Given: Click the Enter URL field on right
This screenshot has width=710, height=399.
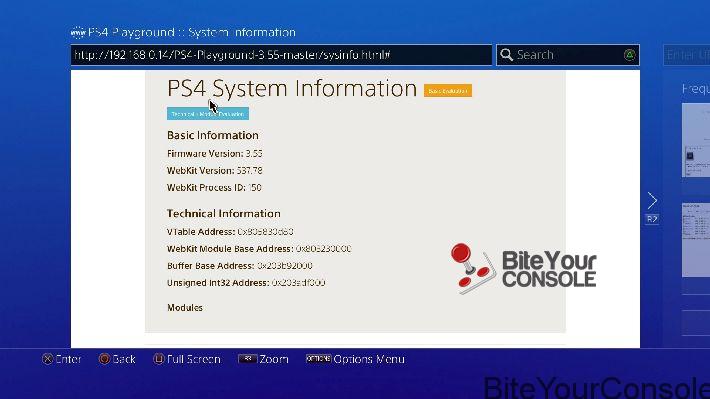Looking at the screenshot, I should click(687, 55).
